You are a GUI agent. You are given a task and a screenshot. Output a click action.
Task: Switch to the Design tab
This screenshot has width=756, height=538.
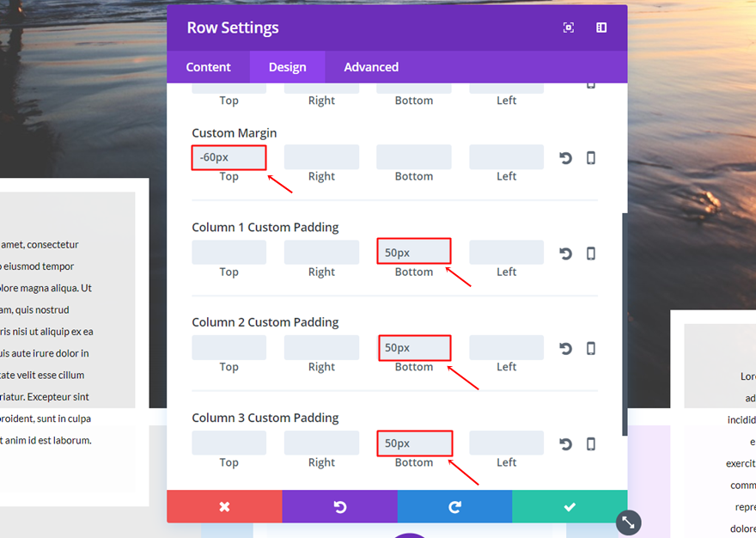tap(287, 67)
